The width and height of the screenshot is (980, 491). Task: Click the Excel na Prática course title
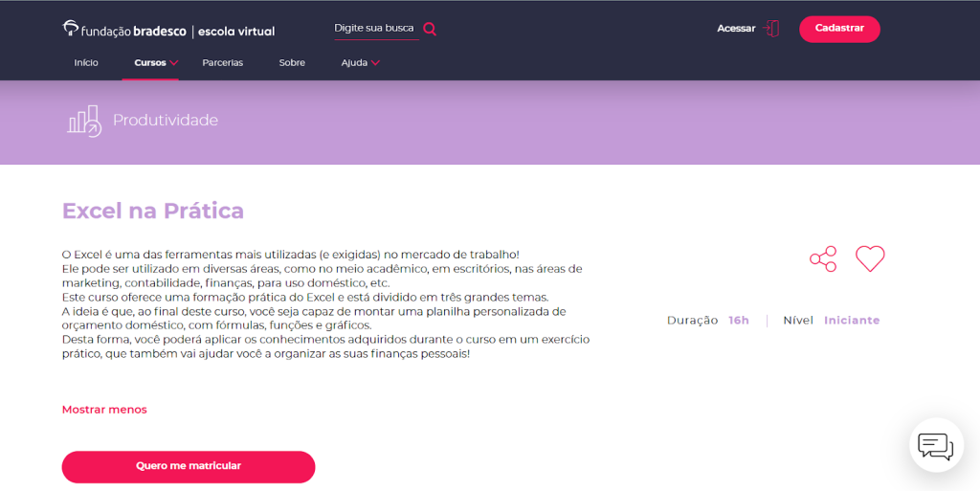tap(153, 211)
